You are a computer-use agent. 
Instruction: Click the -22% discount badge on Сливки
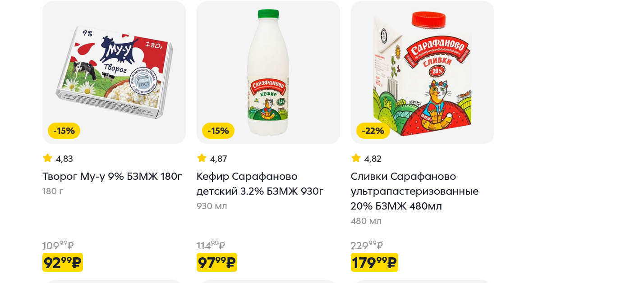click(x=373, y=131)
